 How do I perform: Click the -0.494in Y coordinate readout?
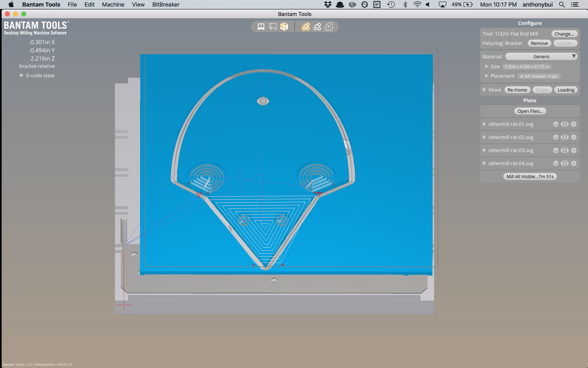pyautogui.click(x=42, y=50)
